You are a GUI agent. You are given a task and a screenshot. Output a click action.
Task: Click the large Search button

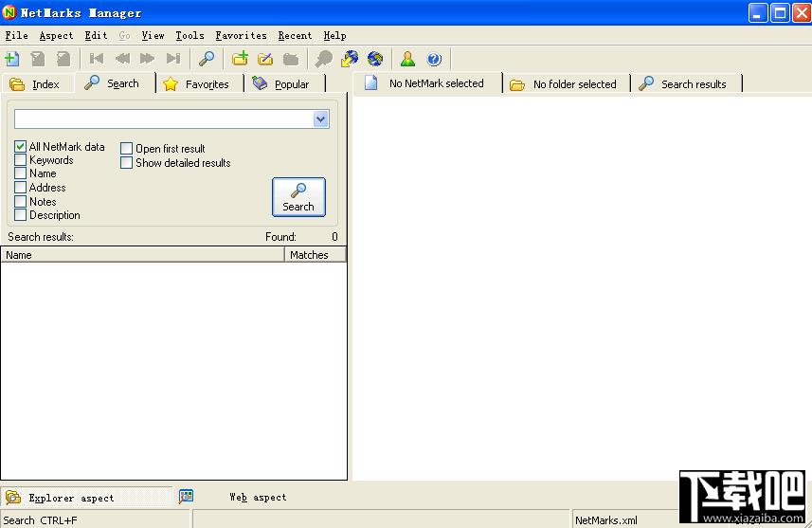click(x=298, y=197)
